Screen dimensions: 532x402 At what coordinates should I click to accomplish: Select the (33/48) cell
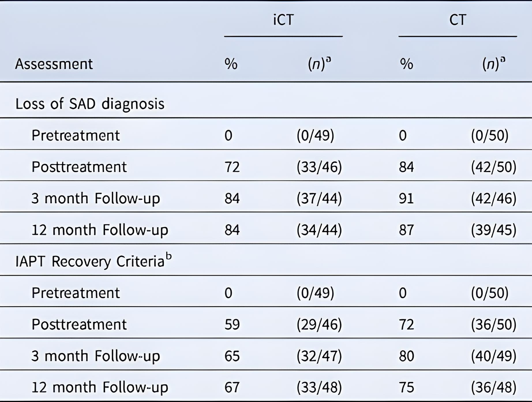[x=319, y=387]
